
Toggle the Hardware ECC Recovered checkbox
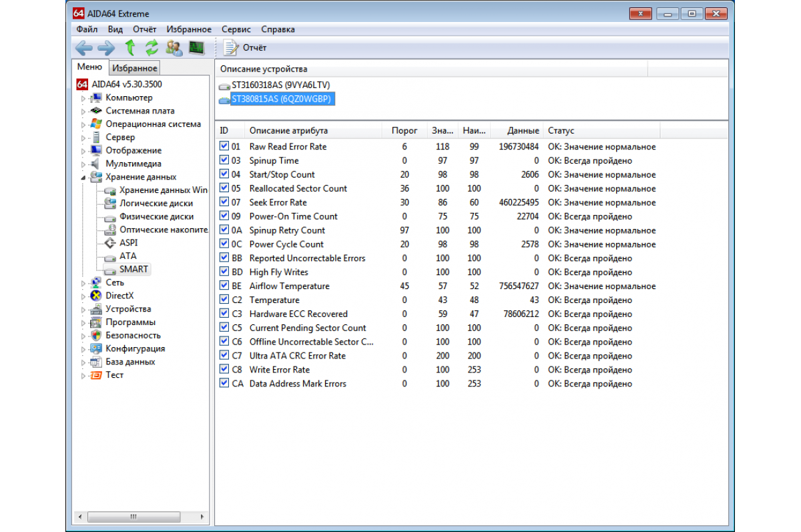(x=224, y=314)
